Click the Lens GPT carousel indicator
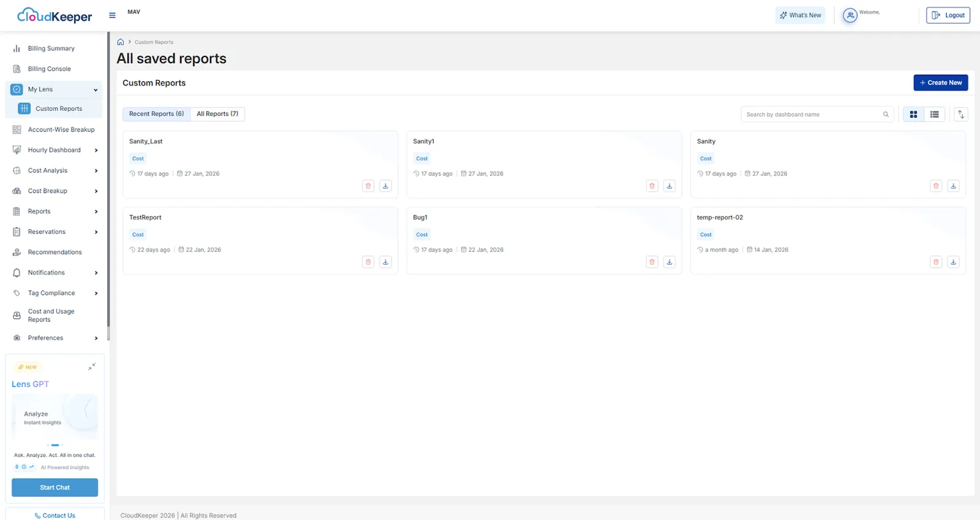Image resolution: width=980 pixels, height=520 pixels. (x=55, y=445)
